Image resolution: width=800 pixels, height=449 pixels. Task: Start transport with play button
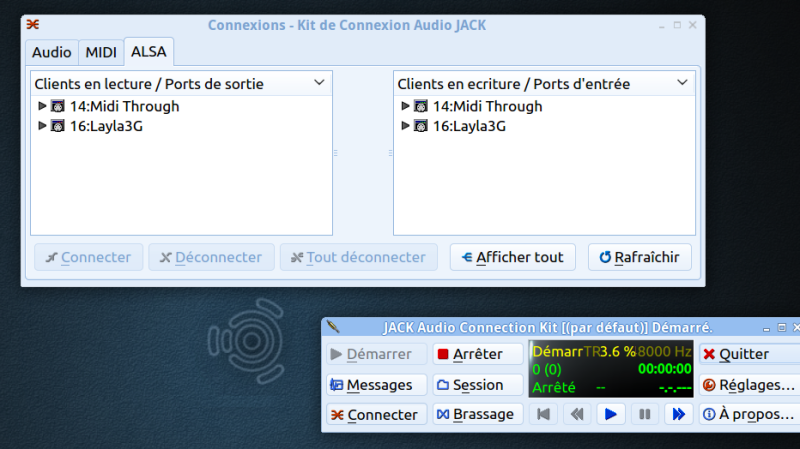[611, 414]
